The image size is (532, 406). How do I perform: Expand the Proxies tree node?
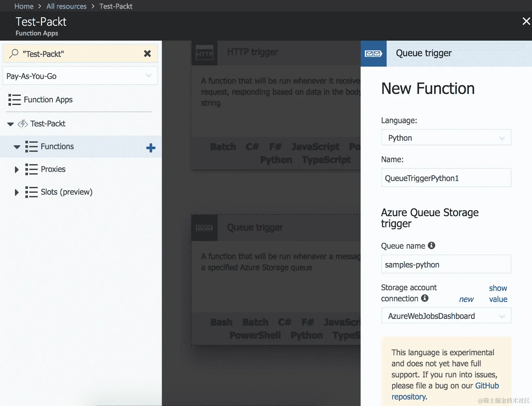click(17, 169)
